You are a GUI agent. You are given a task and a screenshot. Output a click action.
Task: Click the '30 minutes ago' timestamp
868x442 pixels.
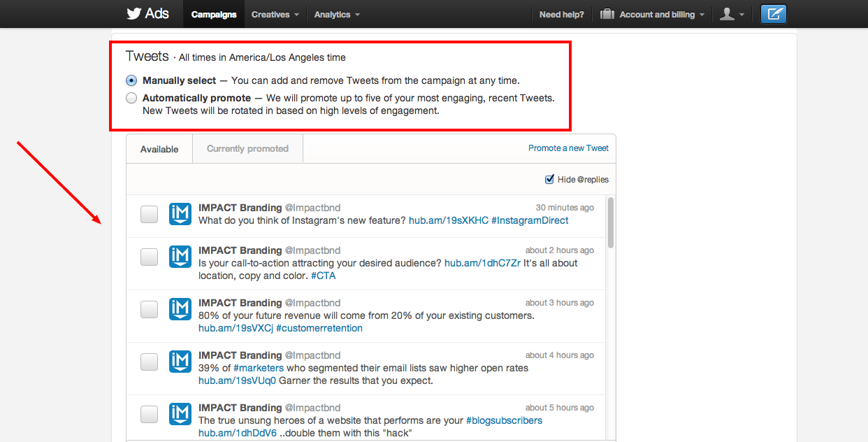coord(565,208)
